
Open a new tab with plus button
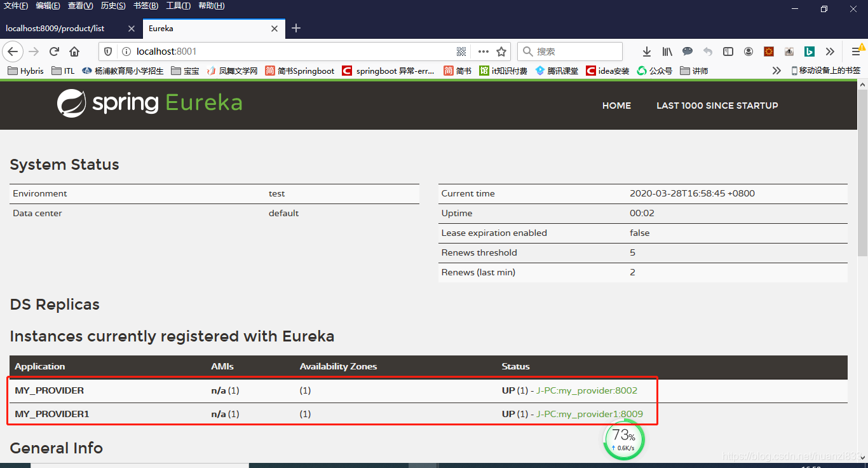[x=296, y=29]
